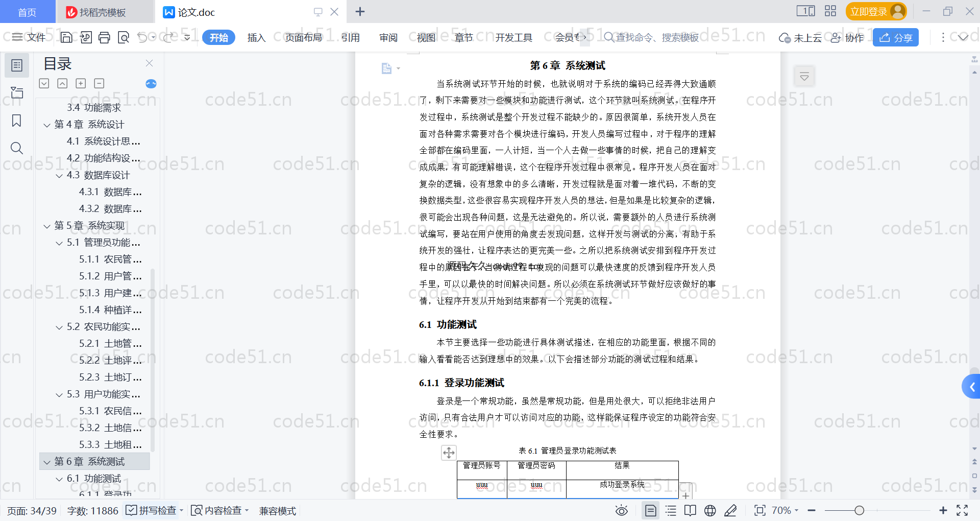Screen dimensions: 980x521
Task: Click the fullscreen icon in status bar
Action: 962,510
